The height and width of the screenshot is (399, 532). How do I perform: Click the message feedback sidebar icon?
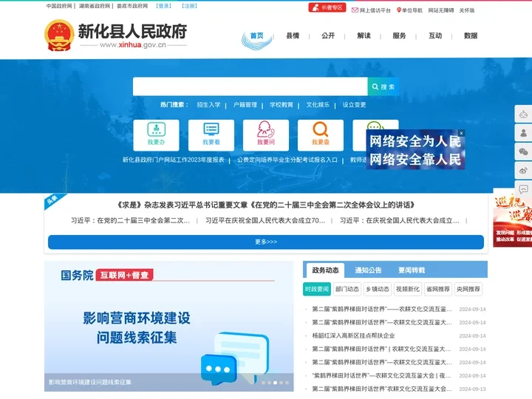tap(524, 188)
